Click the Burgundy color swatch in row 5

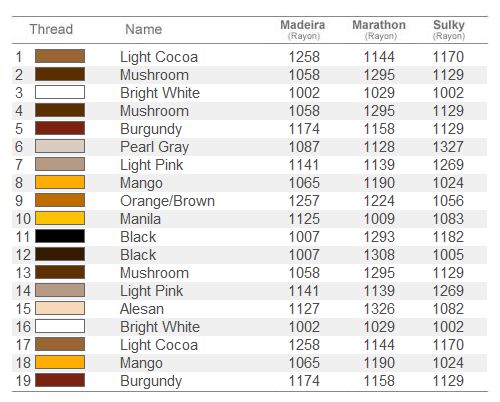click(x=60, y=128)
